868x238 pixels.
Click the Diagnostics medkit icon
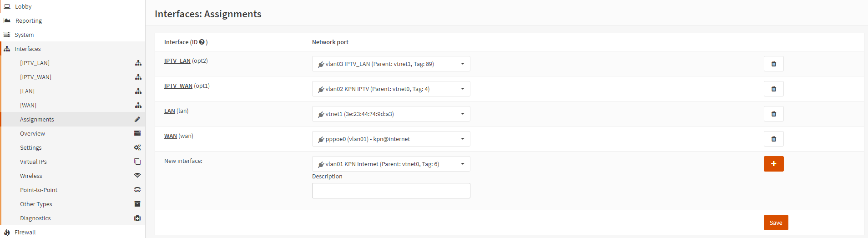coord(137,218)
